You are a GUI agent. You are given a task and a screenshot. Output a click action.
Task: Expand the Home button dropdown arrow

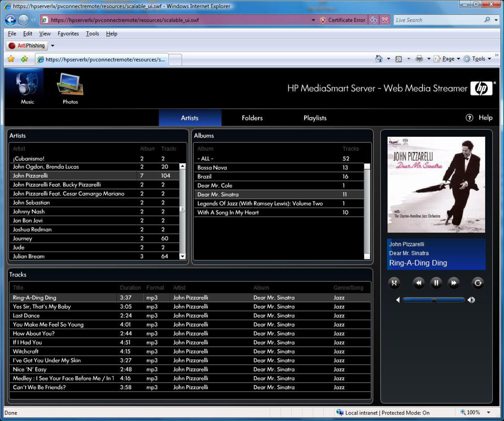388,59
